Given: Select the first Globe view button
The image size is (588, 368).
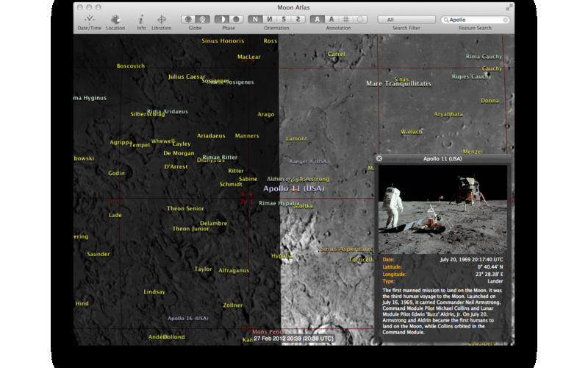Looking at the screenshot, I should coord(187,19).
